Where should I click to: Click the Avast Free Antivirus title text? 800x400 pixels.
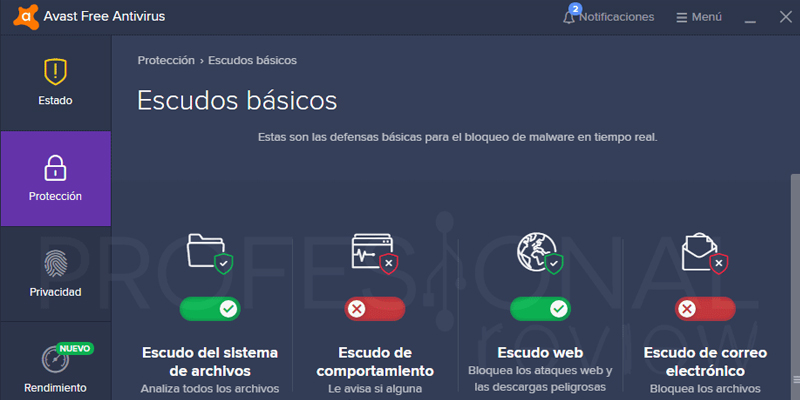pyautogui.click(x=104, y=17)
